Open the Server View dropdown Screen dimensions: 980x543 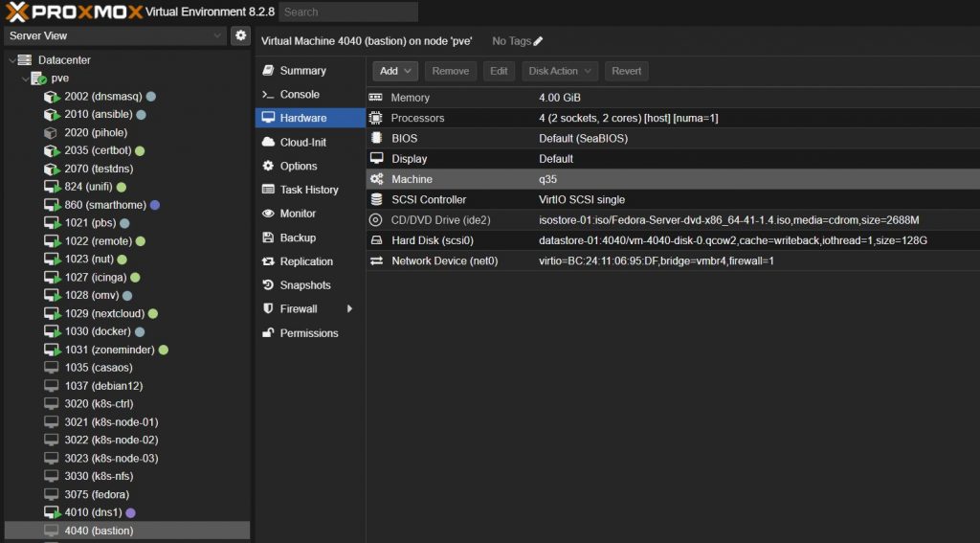point(115,35)
